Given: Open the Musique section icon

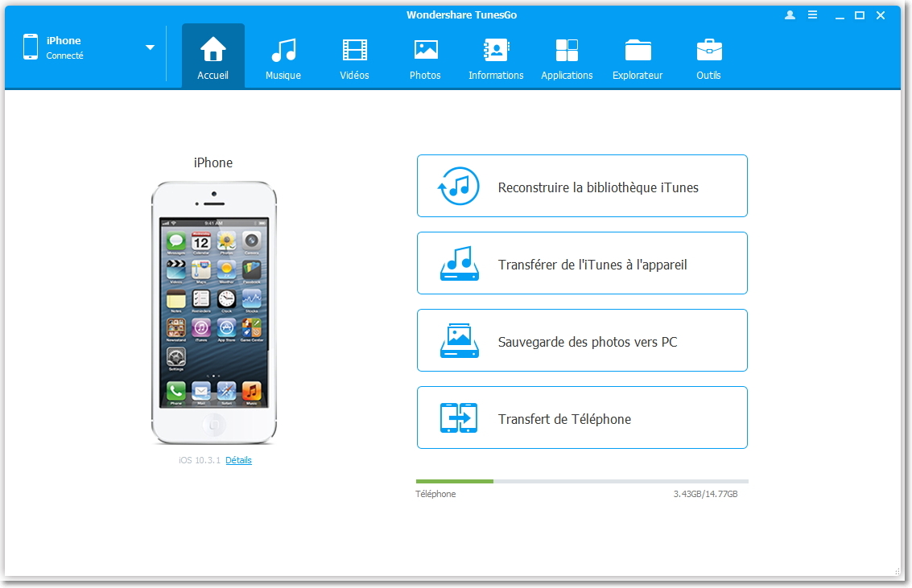Looking at the screenshot, I should click(283, 51).
